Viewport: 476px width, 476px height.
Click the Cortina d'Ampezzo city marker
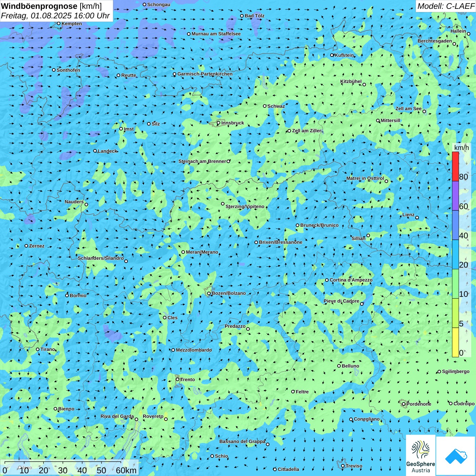point(327,280)
